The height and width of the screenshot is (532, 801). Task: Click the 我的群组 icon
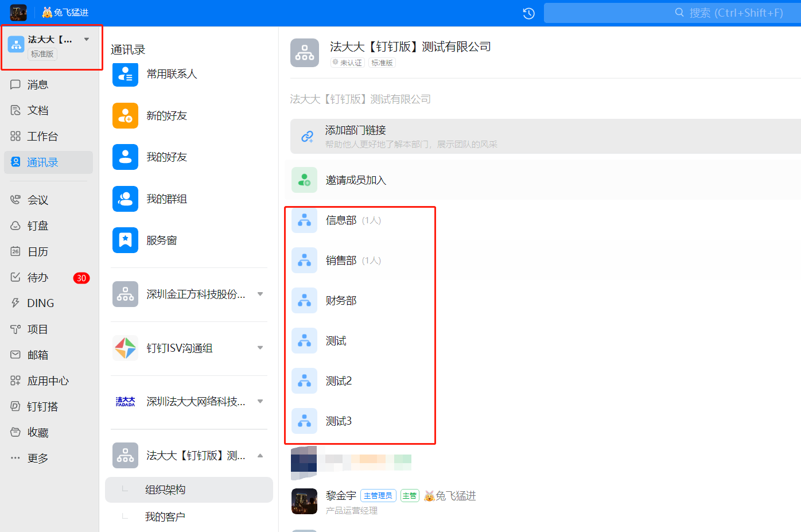(x=125, y=199)
